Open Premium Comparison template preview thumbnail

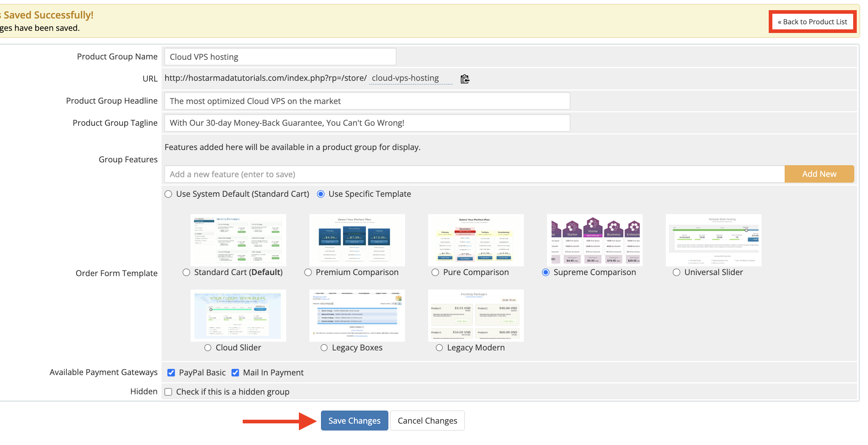[x=357, y=240]
